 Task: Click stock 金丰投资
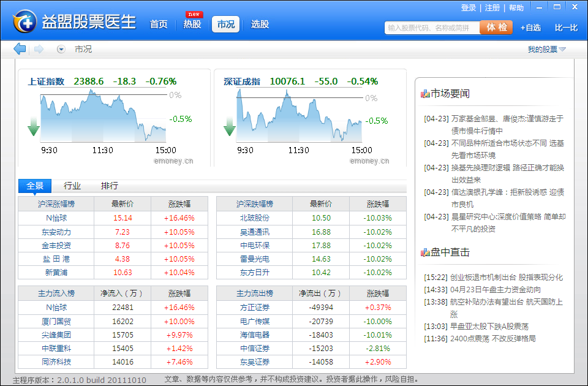pos(56,246)
